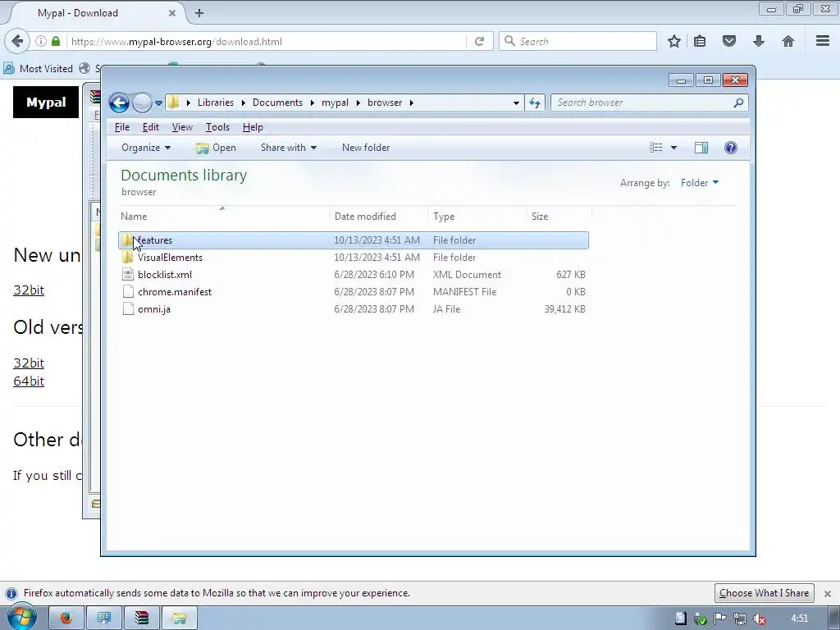Image resolution: width=840 pixels, height=630 pixels.
Task: Open the Organize dropdown
Action: click(x=146, y=148)
